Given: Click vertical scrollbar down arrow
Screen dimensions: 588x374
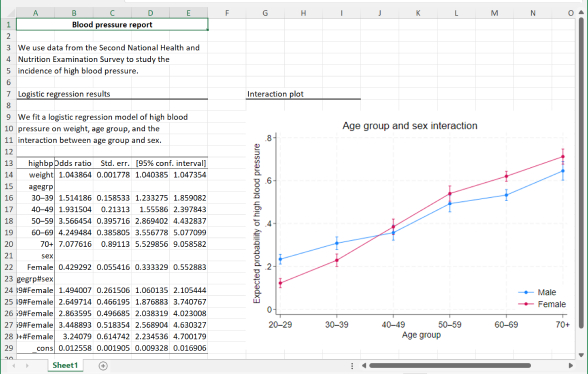Looking at the screenshot, I should (581, 355).
